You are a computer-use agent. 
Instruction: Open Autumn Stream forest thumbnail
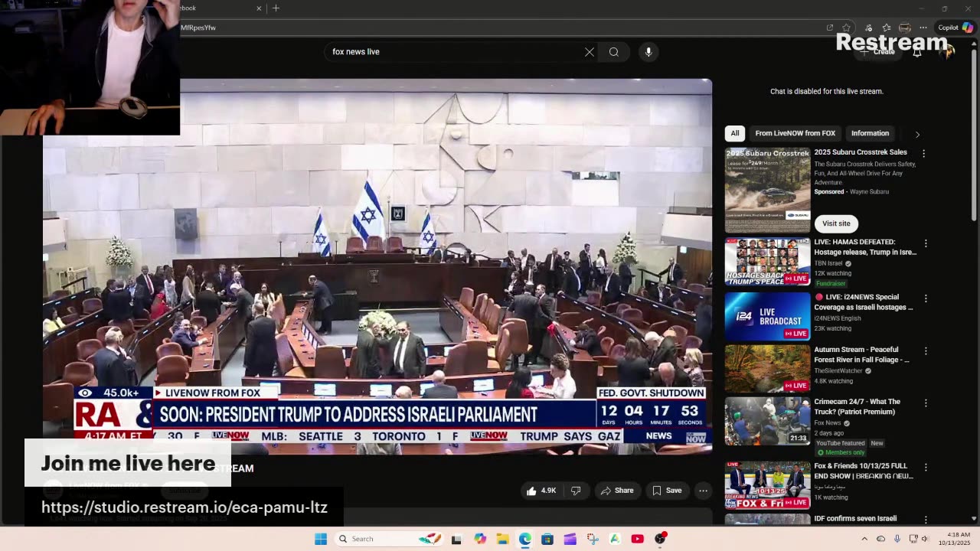(x=767, y=368)
